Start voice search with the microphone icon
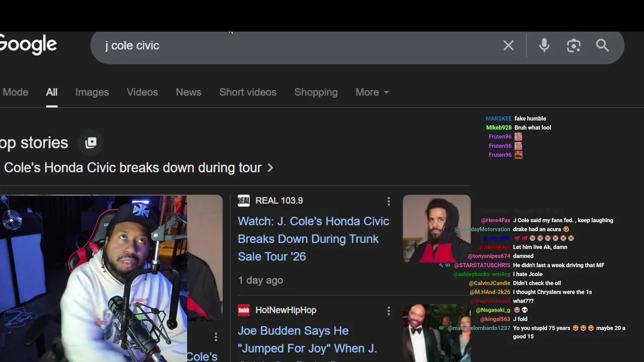The image size is (644, 362). coord(544,46)
